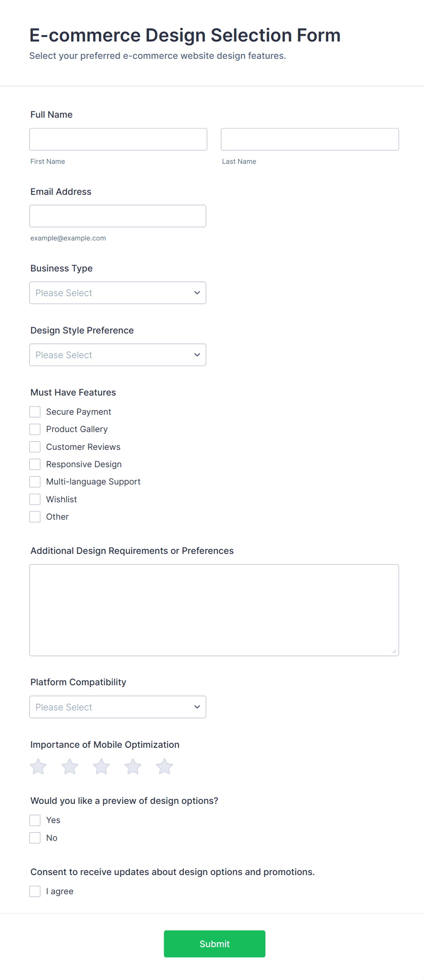Tick the I agree consent checkbox
424x980 pixels.
(x=35, y=891)
